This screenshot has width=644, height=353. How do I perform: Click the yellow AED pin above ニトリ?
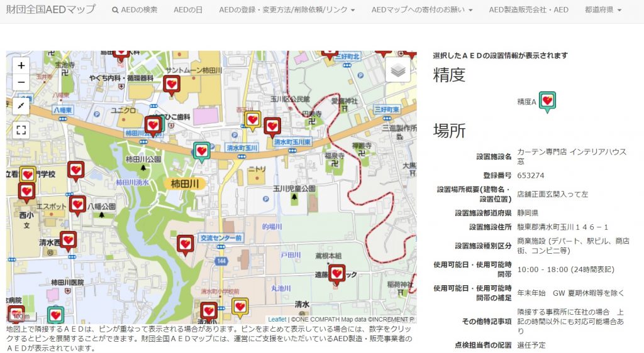(253, 119)
